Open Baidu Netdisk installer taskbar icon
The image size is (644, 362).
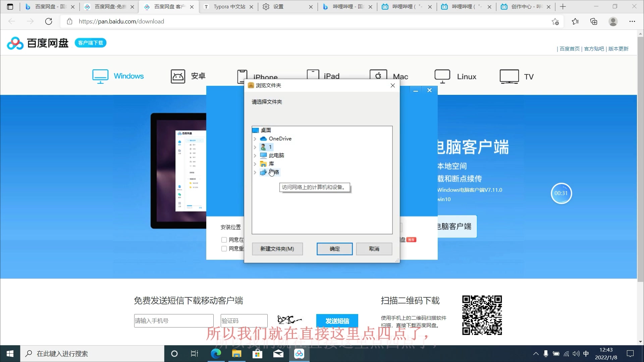coord(299,354)
